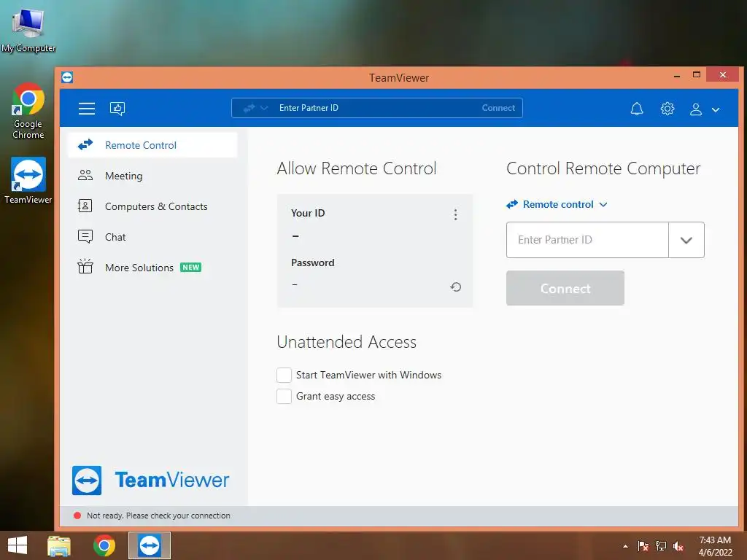Viewport: 747px width, 560px height.
Task: Expand the Remote control mode dropdown
Action: [557, 204]
